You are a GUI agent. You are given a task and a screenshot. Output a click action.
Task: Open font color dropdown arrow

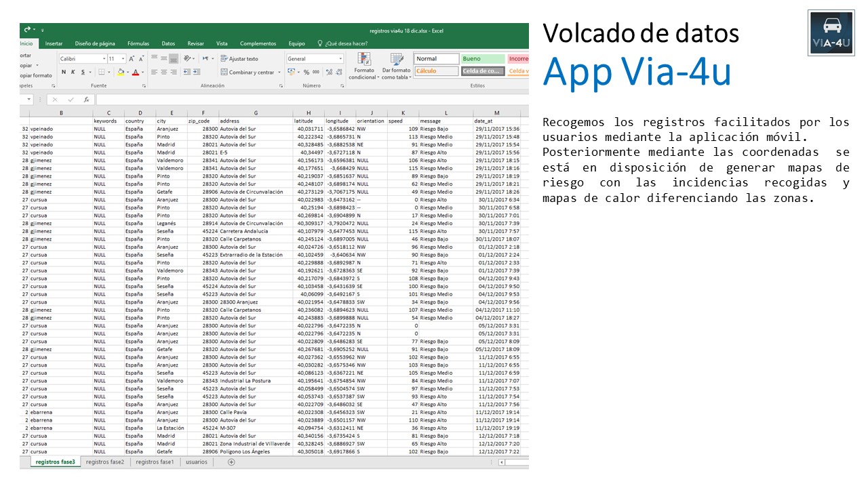point(143,73)
